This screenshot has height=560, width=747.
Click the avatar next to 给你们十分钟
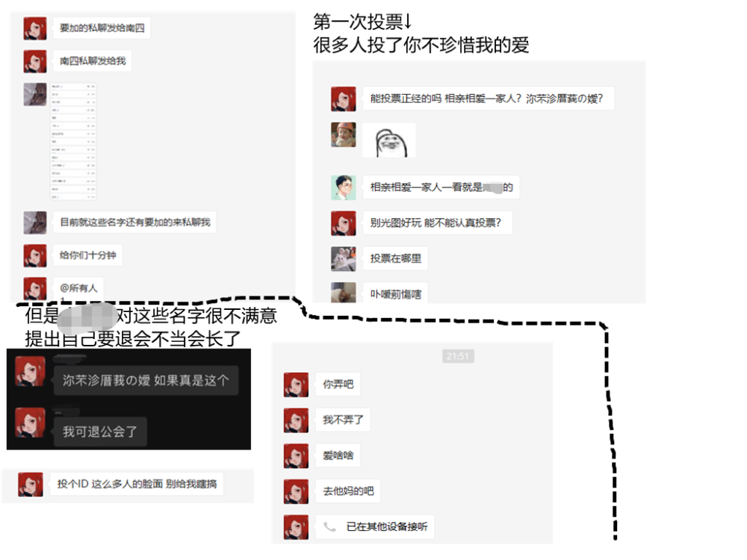[35, 255]
